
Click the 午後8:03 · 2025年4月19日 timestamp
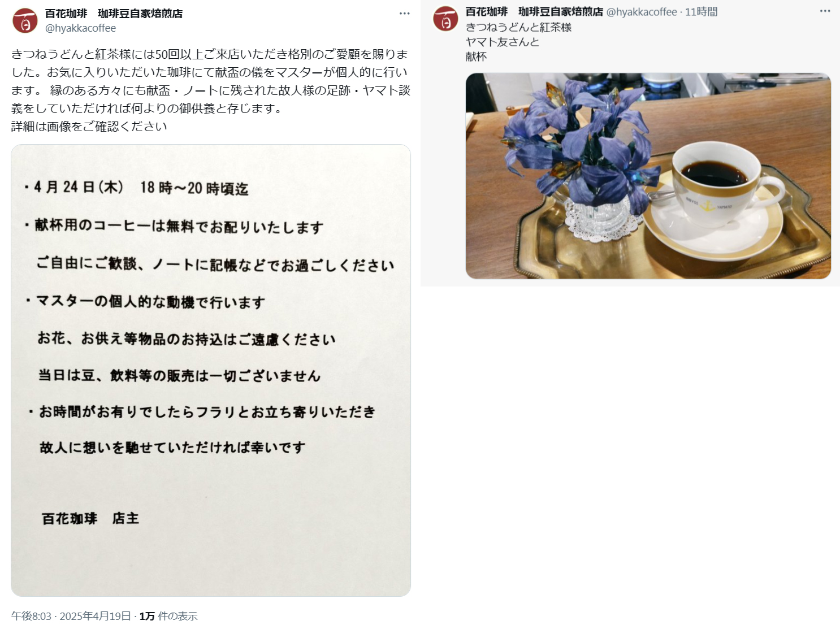coord(71,616)
